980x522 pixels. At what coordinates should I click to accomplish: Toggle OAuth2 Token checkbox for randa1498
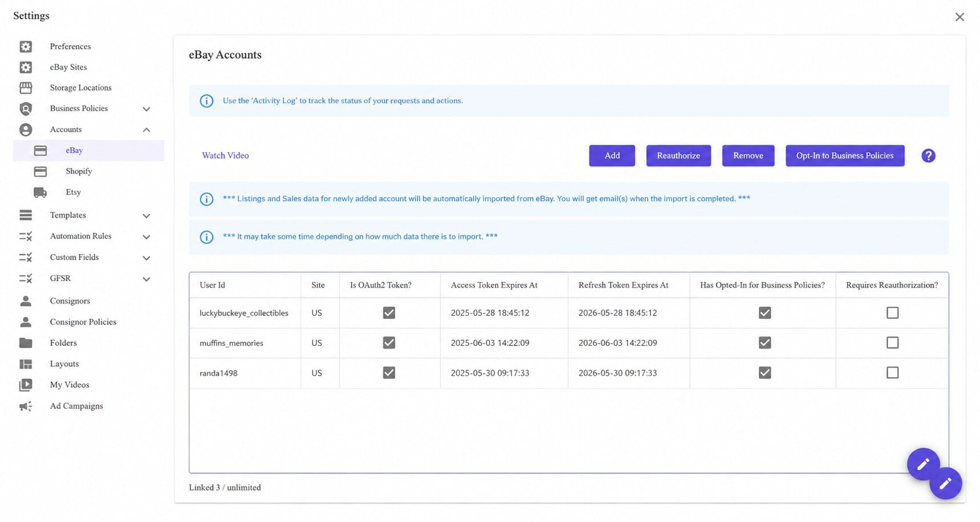(x=389, y=373)
